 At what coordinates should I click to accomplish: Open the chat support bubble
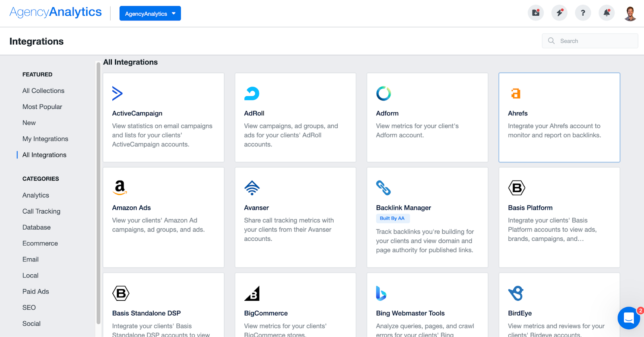click(x=629, y=318)
